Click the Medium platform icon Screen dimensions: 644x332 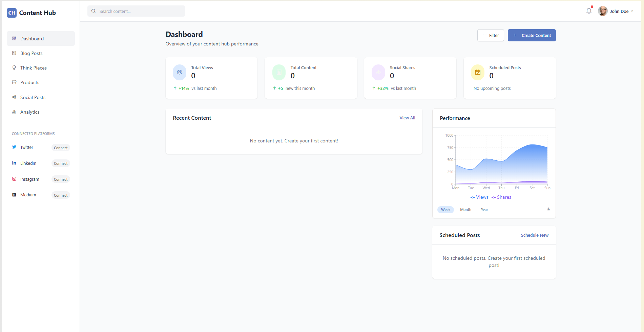14,195
